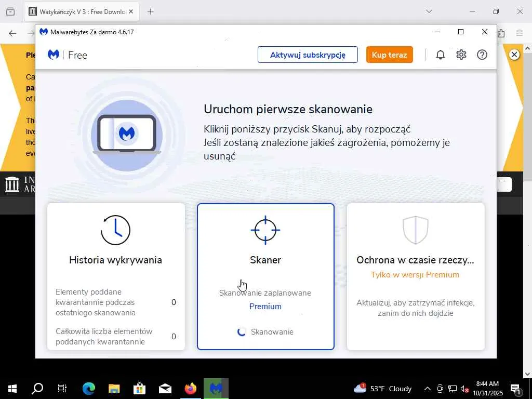This screenshot has width=532, height=399.
Task: Switch to Firefox from the taskbar
Action: click(190, 389)
